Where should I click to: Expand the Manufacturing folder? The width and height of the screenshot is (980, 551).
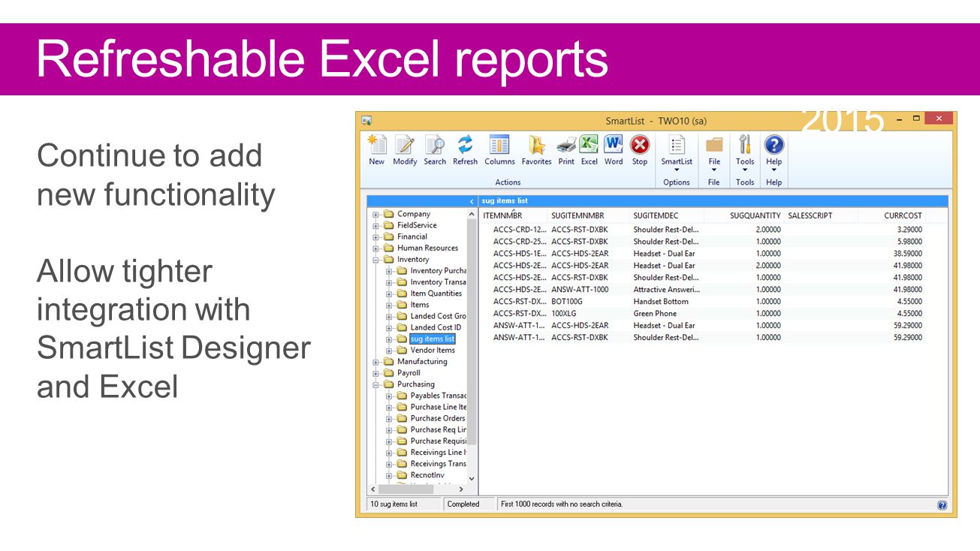point(375,363)
